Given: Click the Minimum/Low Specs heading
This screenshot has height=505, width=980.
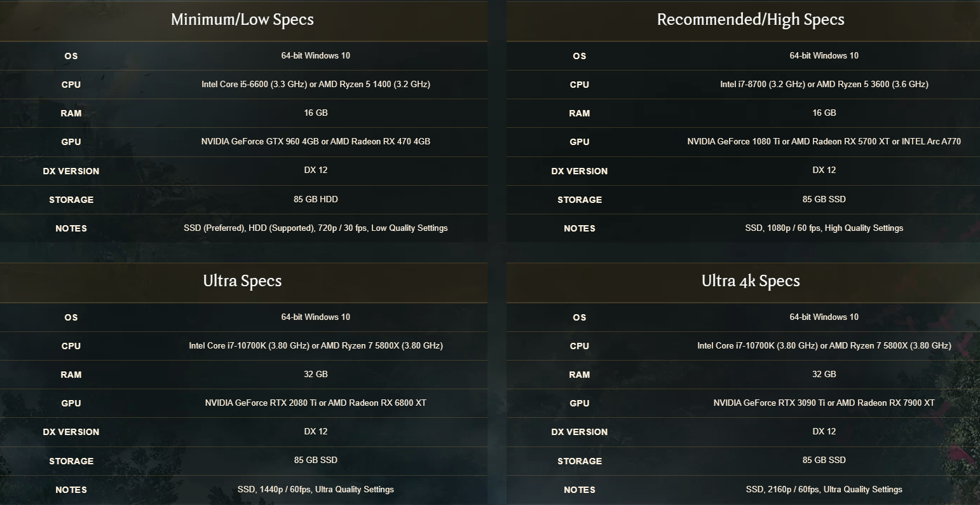Looking at the screenshot, I should pyautogui.click(x=242, y=20).
